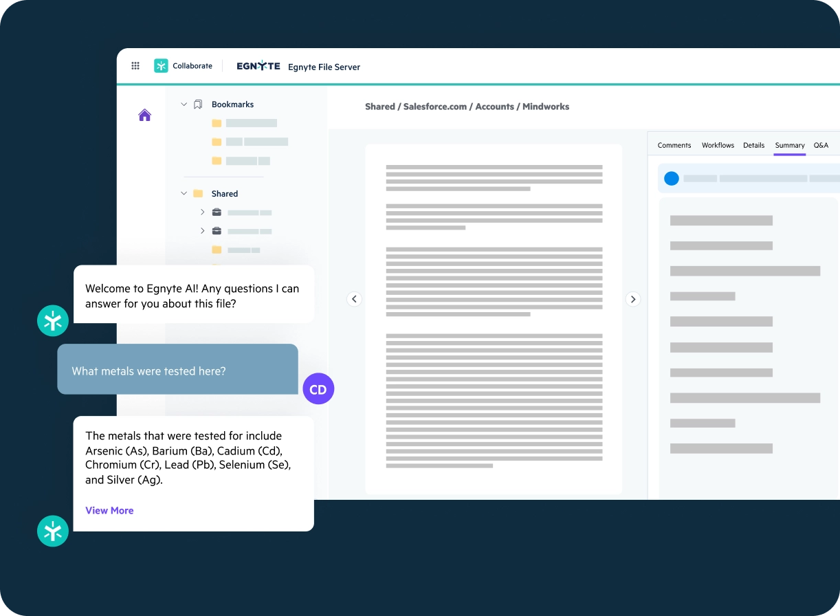Screen dimensions: 840x616
Task: Expand the first briefcase item under Shared
Action: [x=201, y=212]
